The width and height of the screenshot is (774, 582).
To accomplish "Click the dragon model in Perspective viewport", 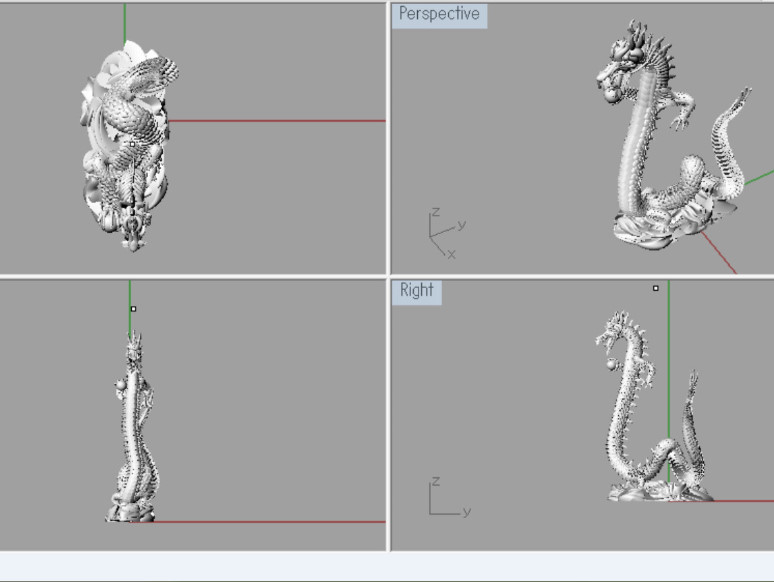I will tap(674, 137).
